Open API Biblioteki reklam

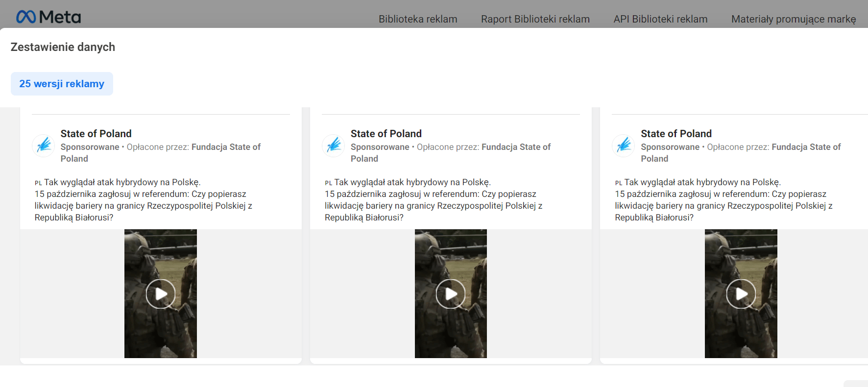660,19
